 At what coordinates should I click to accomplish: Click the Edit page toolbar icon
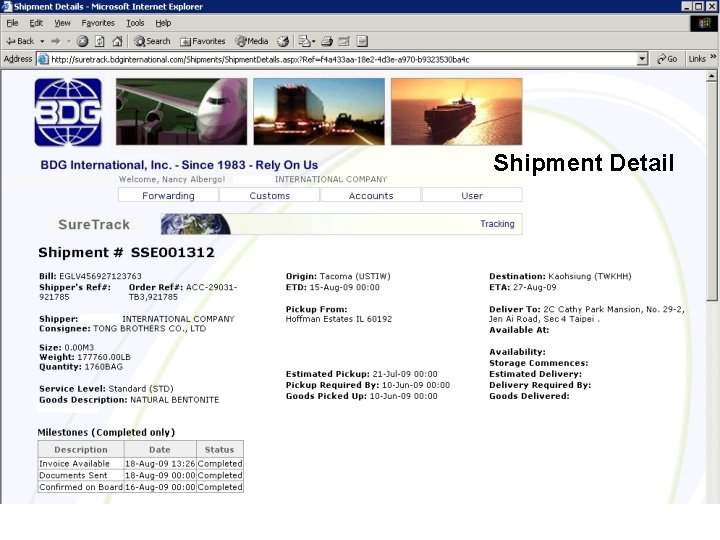coord(344,41)
